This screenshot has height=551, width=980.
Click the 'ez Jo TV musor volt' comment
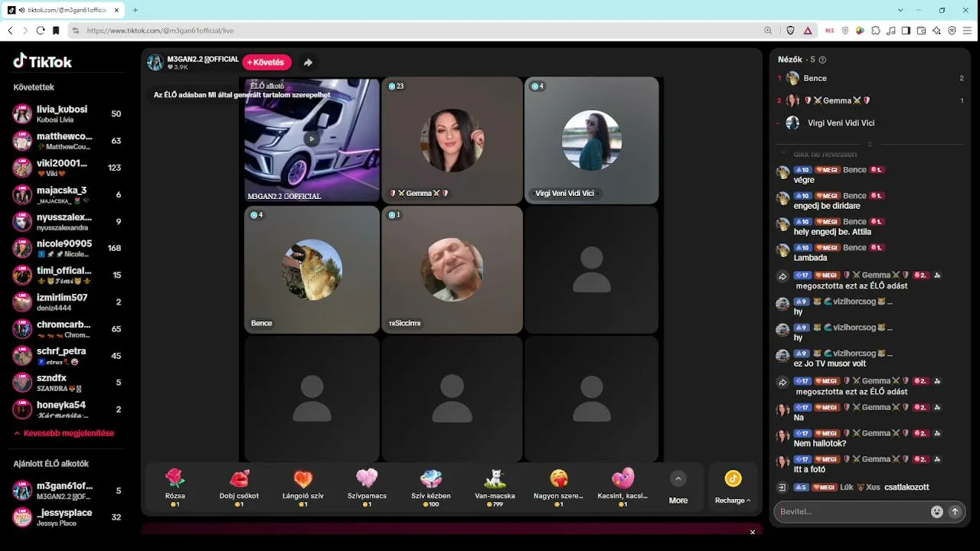click(830, 364)
